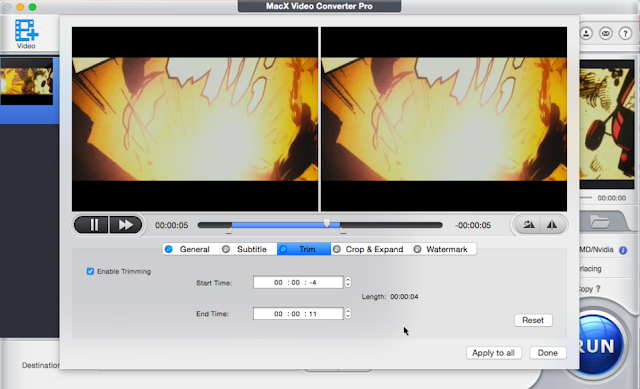Click the email envelope icon
Viewport: 640px width, 389px height.
(x=606, y=33)
